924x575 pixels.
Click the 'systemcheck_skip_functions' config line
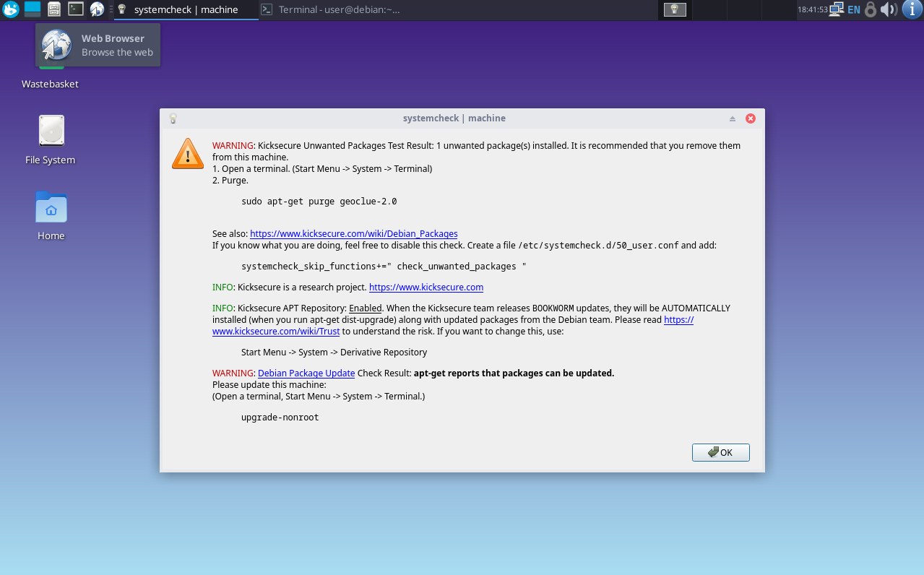384,267
